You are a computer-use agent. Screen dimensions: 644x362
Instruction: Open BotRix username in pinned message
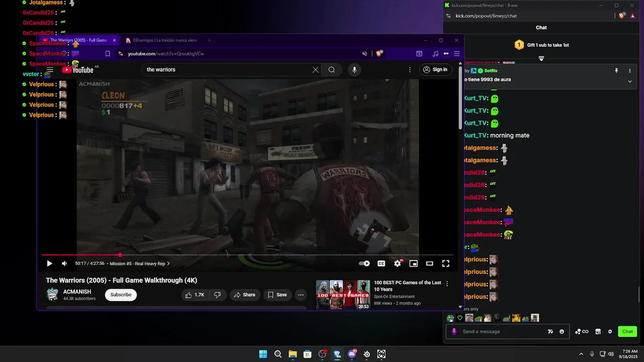click(x=491, y=71)
